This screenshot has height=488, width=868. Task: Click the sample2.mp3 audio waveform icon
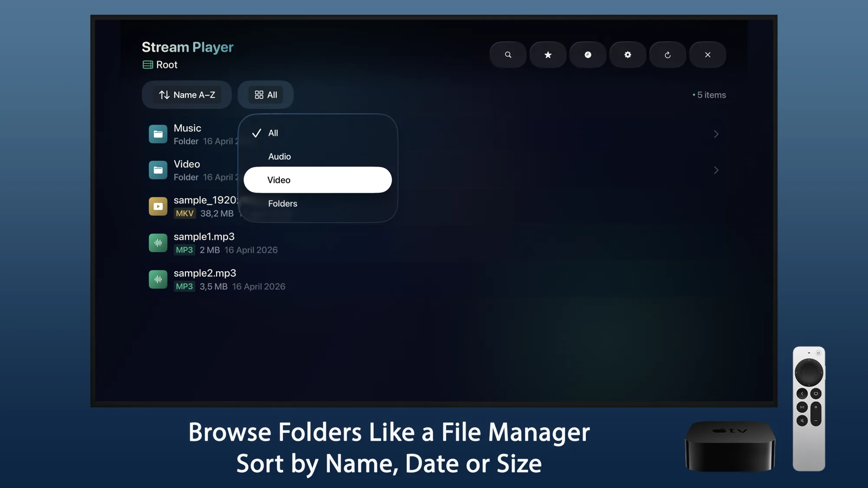coord(158,279)
